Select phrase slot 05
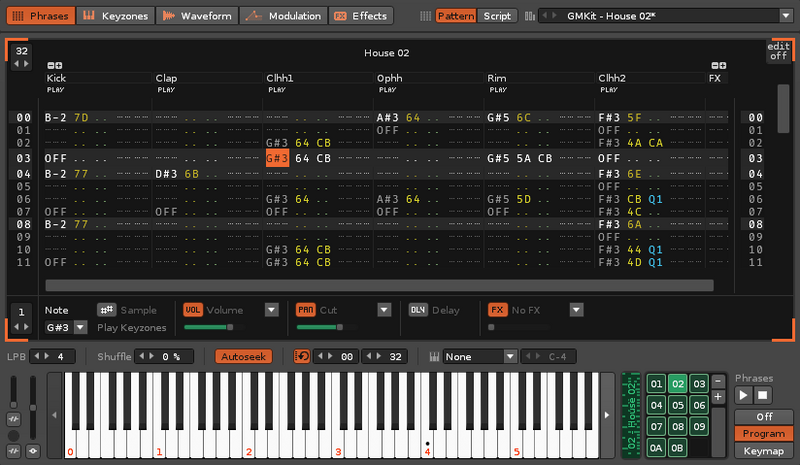 point(678,405)
